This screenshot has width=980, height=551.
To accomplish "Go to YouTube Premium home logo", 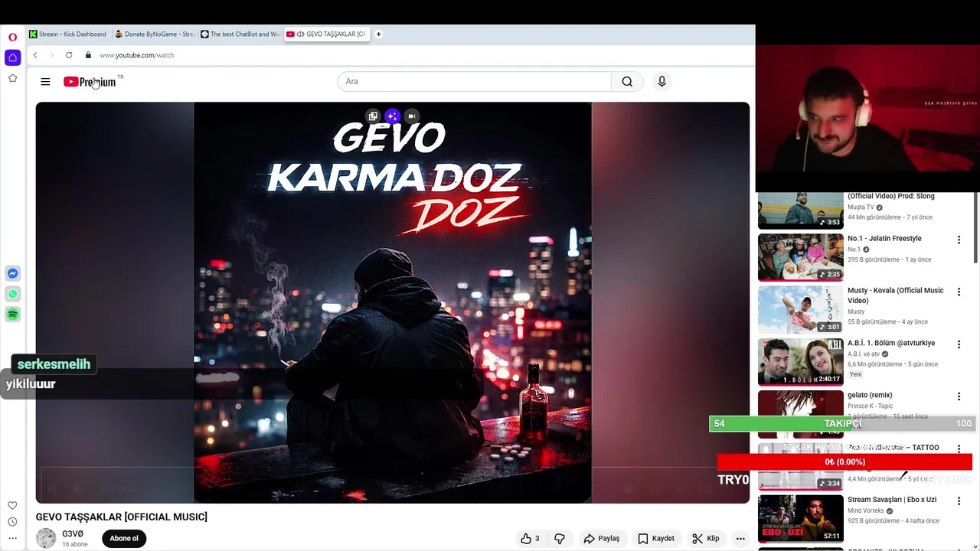I will pos(90,82).
